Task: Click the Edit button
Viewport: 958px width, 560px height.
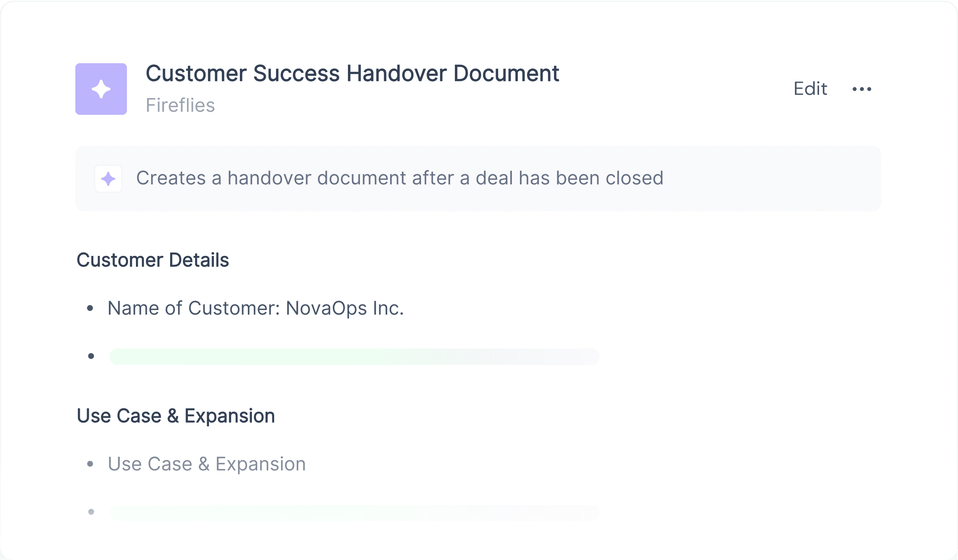Action: [810, 89]
